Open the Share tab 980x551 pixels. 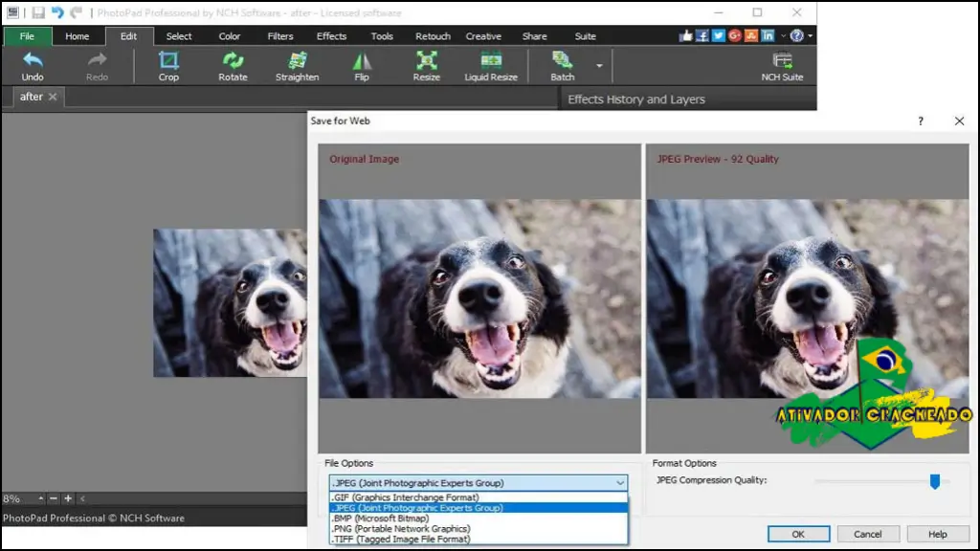click(534, 36)
